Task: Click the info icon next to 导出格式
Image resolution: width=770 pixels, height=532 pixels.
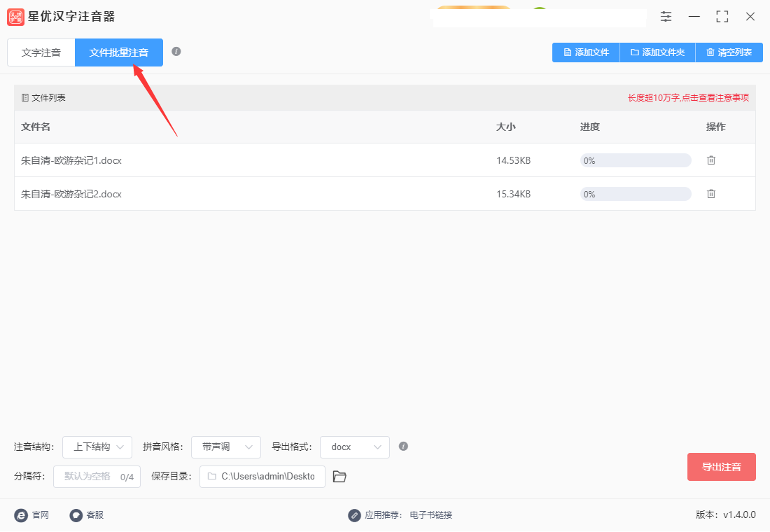Action: [x=403, y=446]
